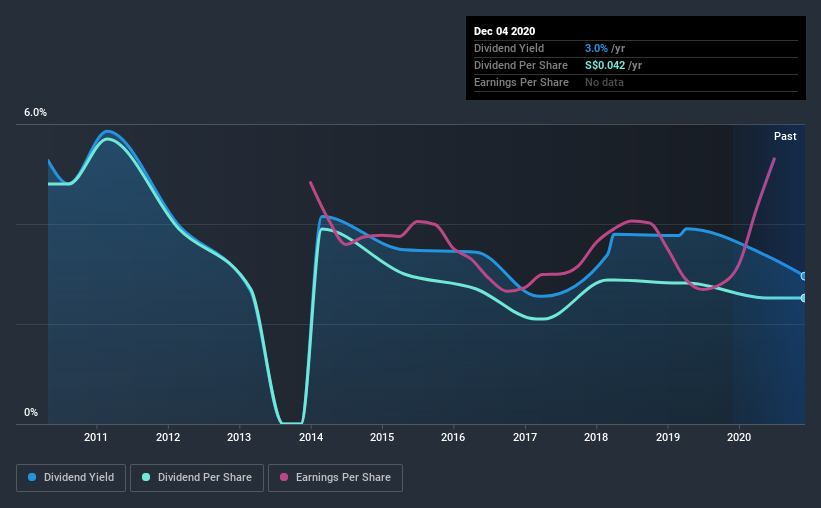Click the 2017 x-axis label
Screen dimensions: 821x508
tap(525, 437)
